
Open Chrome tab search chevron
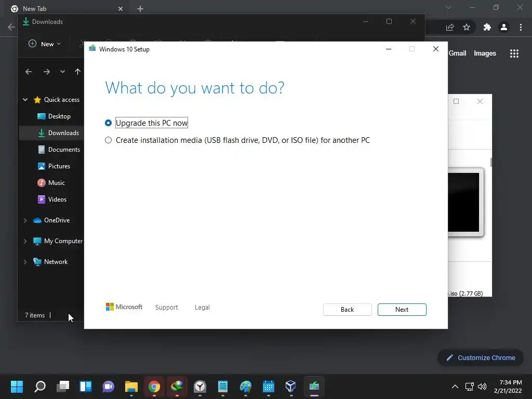click(448, 7)
